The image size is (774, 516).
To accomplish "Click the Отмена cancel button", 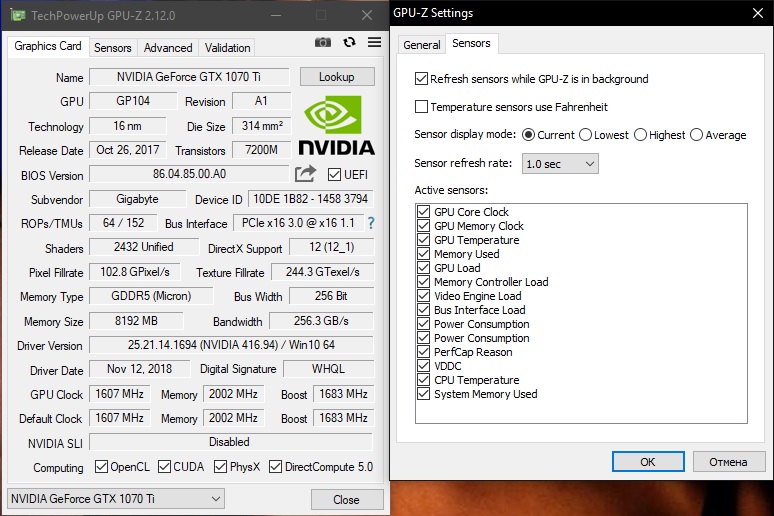I will 729,462.
